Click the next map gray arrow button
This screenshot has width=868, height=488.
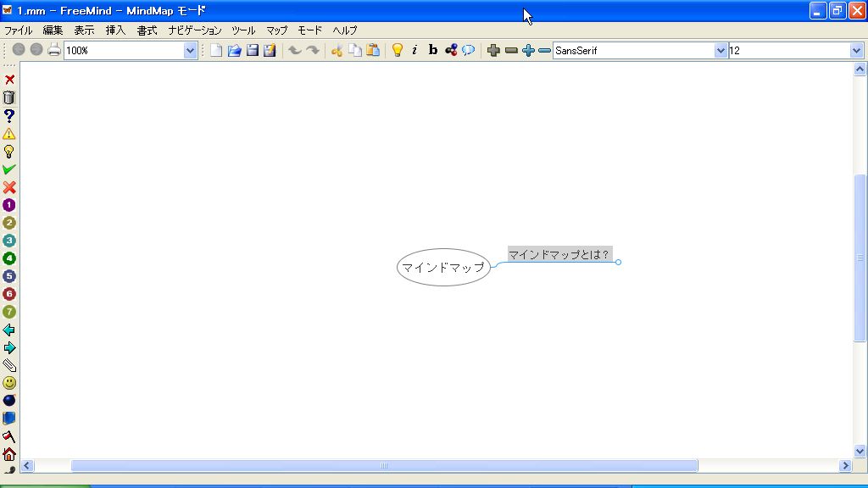coord(36,50)
